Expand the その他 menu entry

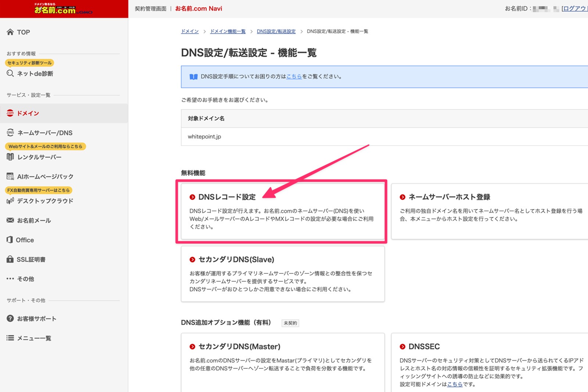pyautogui.click(x=25, y=279)
